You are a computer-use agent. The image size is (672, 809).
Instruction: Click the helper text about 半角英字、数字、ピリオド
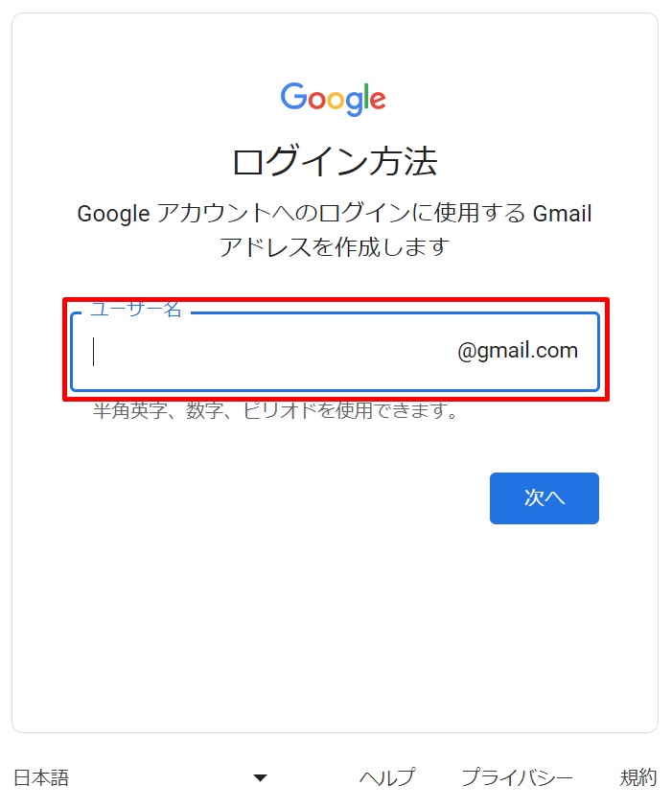pos(275,410)
